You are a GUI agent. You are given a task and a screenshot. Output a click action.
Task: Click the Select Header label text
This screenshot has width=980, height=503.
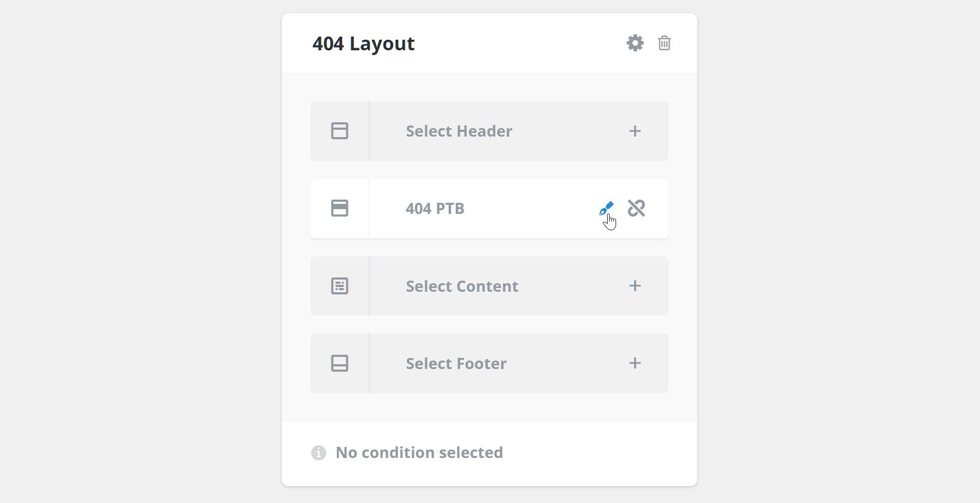(459, 131)
